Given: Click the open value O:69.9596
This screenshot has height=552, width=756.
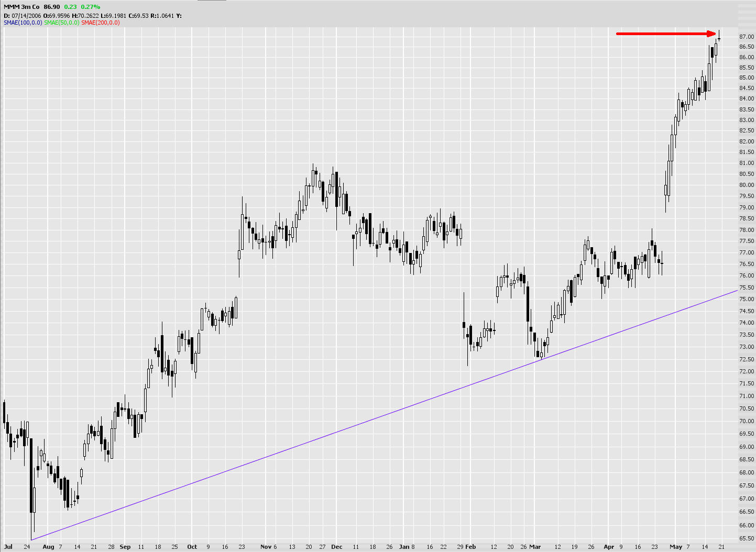Looking at the screenshot, I should pyautogui.click(x=57, y=16).
